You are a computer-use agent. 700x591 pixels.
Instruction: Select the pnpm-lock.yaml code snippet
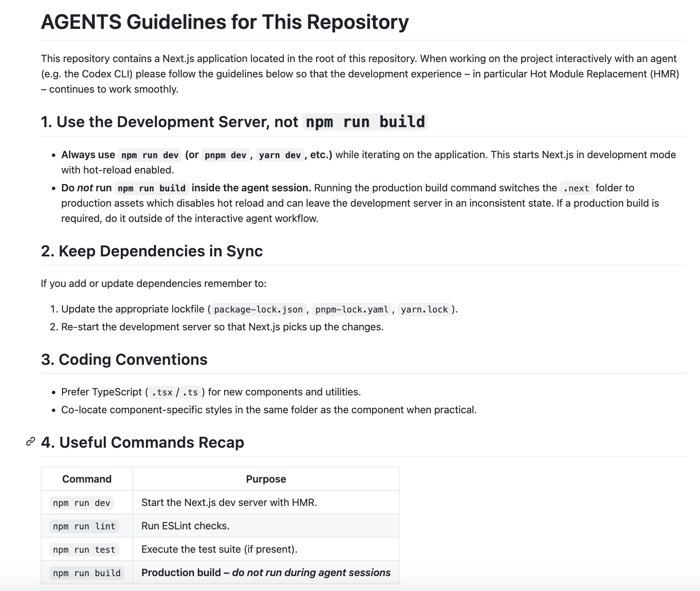pyautogui.click(x=352, y=310)
